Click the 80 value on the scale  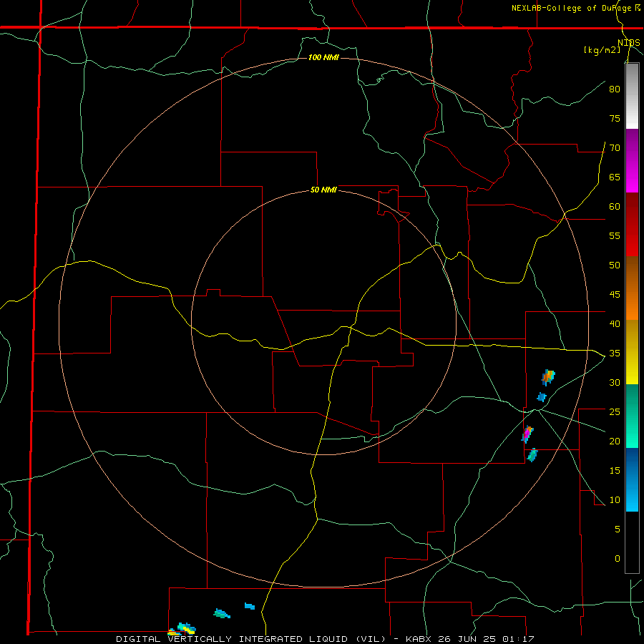(615, 89)
